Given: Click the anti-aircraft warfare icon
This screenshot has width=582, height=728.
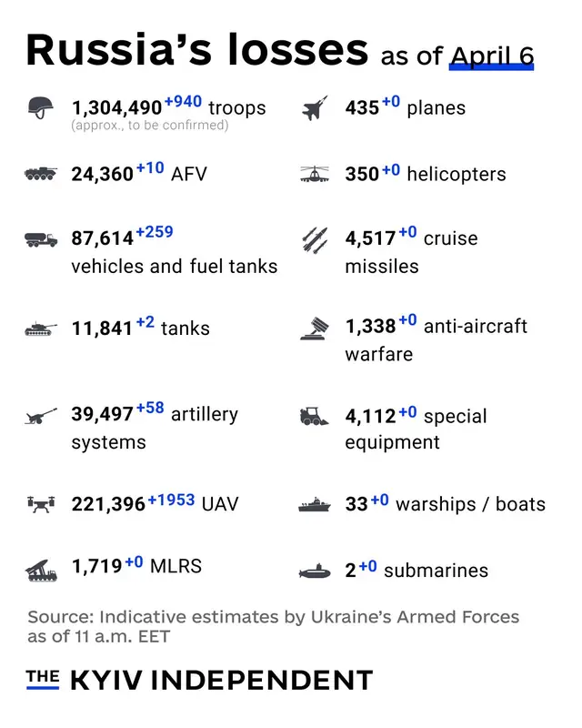Looking at the screenshot, I should coord(315,329).
